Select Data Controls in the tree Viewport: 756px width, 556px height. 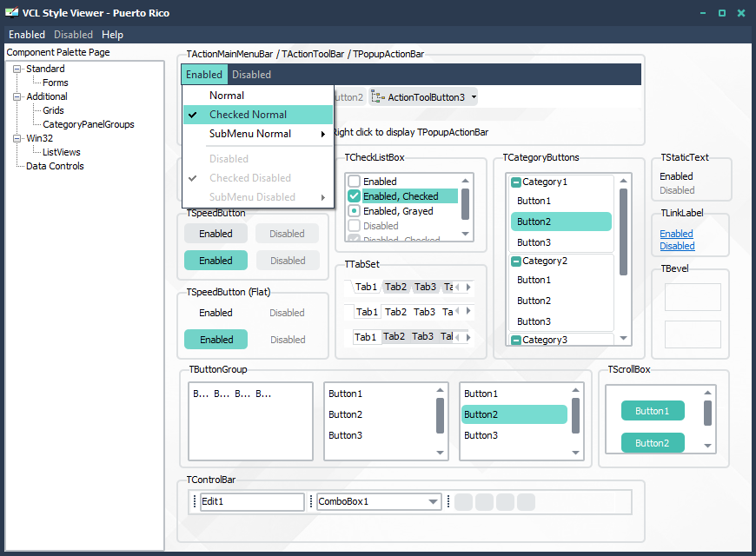(55, 167)
